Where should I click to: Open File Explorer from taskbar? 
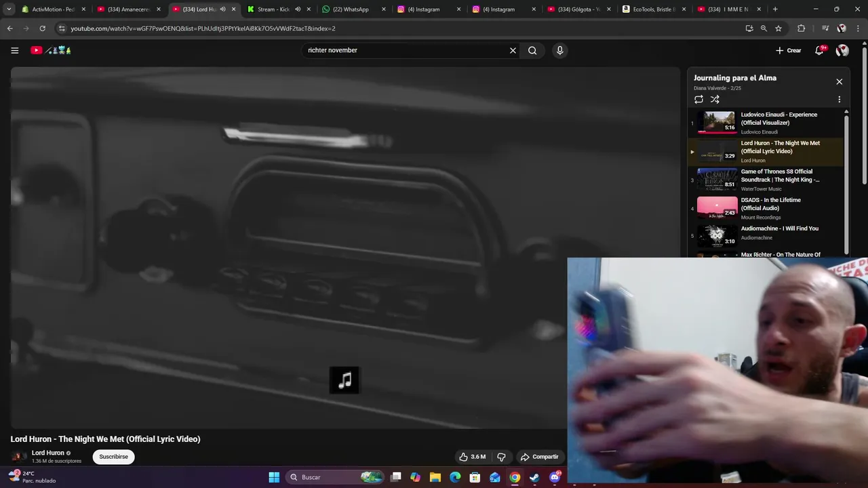[435, 477]
